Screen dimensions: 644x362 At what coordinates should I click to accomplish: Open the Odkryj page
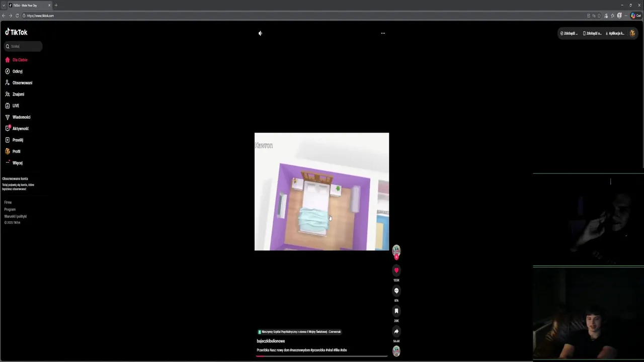point(14,71)
